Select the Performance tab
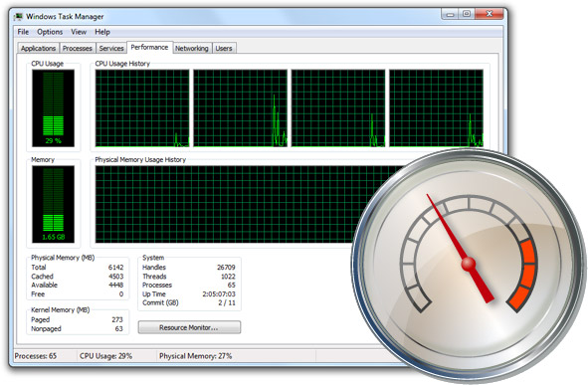Image resolution: width=588 pixels, height=385 pixels. pos(149,47)
